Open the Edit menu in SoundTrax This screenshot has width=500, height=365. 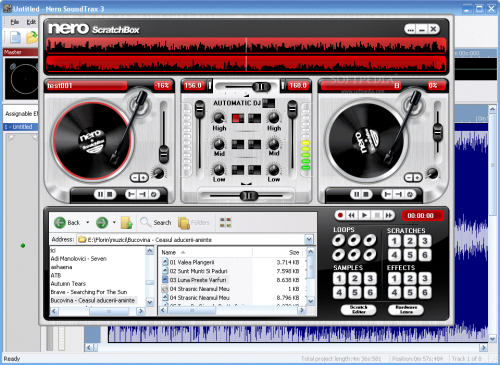coord(31,22)
